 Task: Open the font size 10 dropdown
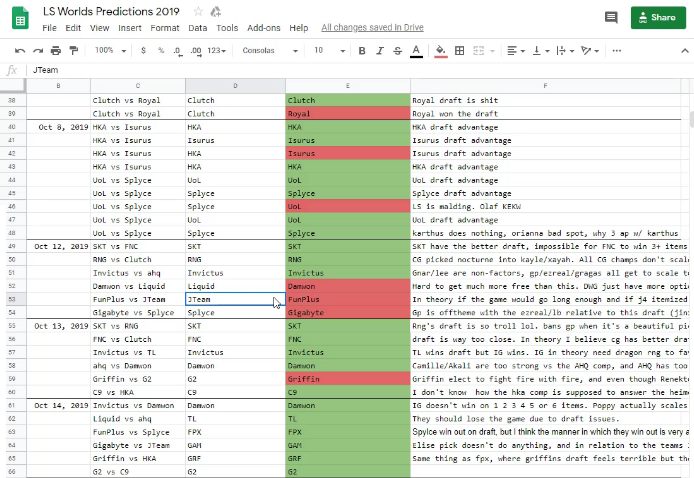pos(329,51)
